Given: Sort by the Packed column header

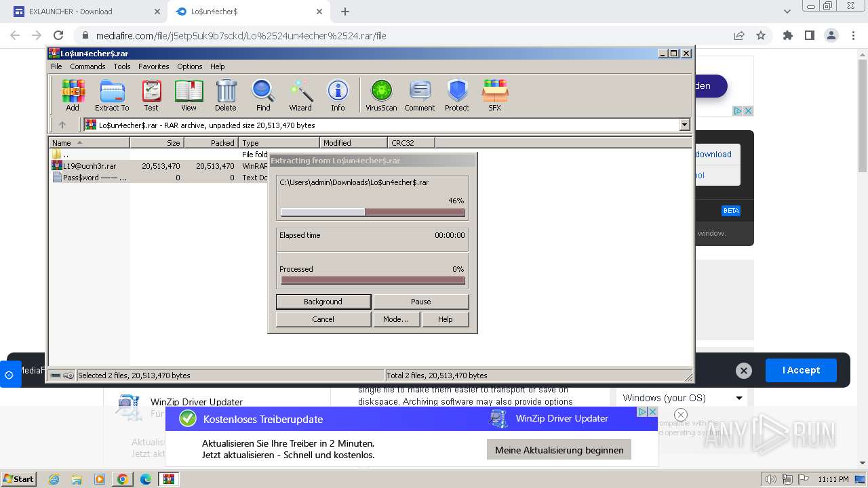Looking at the screenshot, I should pyautogui.click(x=211, y=142).
